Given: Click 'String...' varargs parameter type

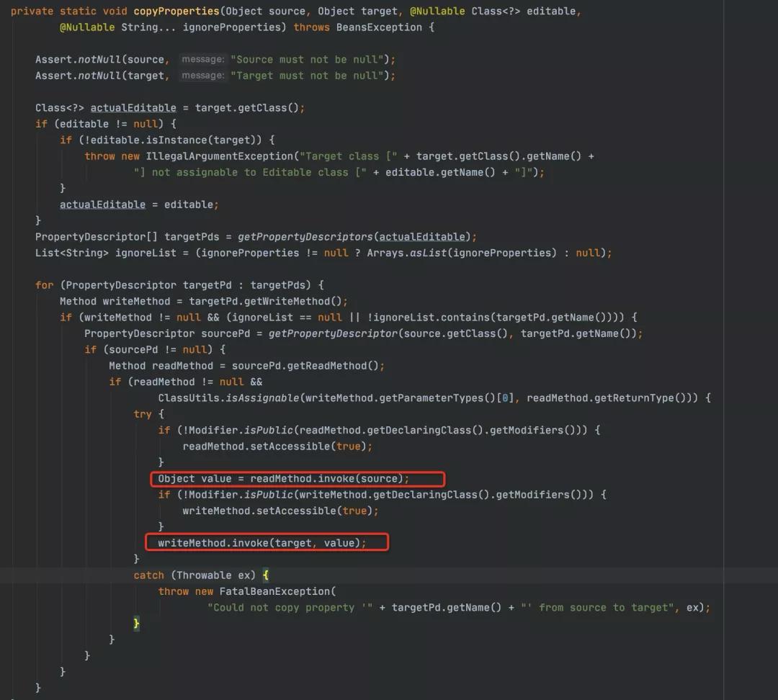Looking at the screenshot, I should [148, 27].
